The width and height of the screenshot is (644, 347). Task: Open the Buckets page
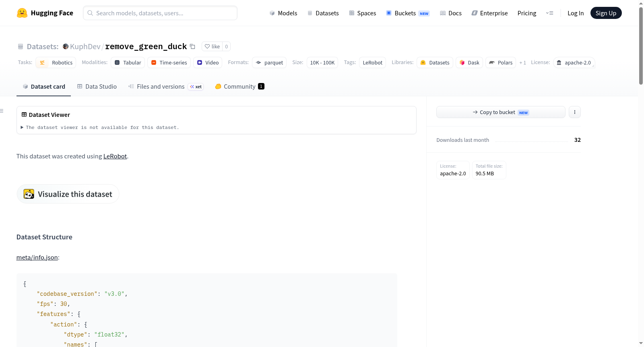pyautogui.click(x=408, y=13)
